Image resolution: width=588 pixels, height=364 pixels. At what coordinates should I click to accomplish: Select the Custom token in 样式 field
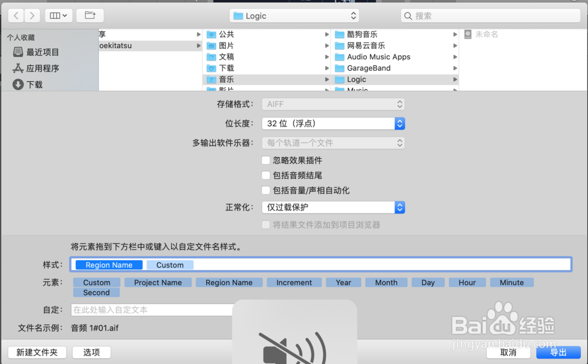point(170,265)
